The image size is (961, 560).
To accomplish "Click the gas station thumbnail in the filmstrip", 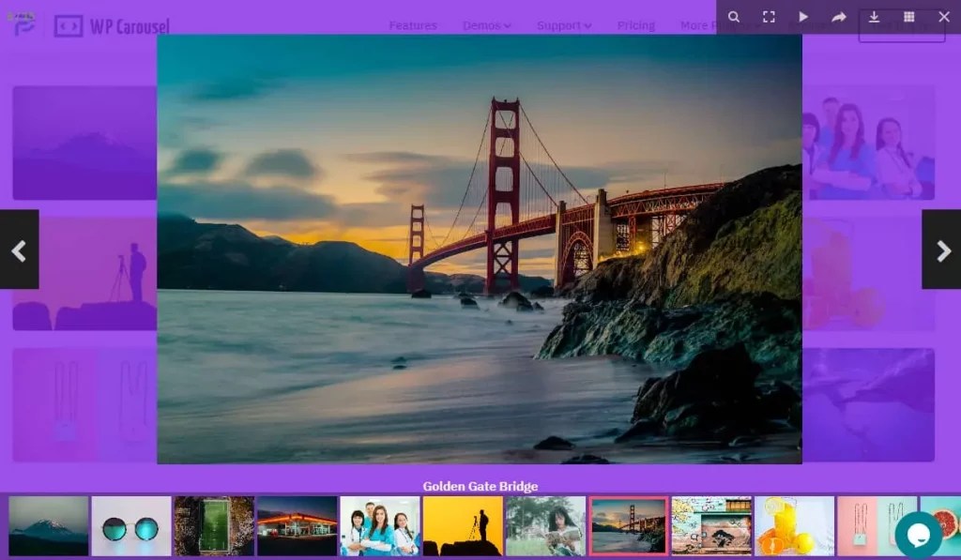I will pos(297,524).
